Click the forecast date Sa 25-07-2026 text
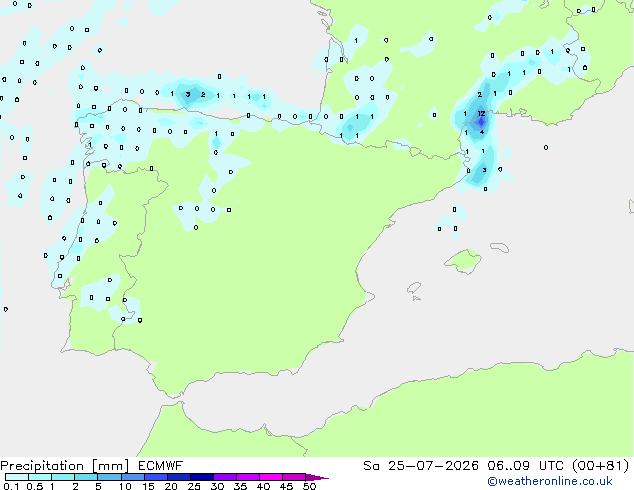The width and height of the screenshot is (634, 490). [x=421, y=466]
